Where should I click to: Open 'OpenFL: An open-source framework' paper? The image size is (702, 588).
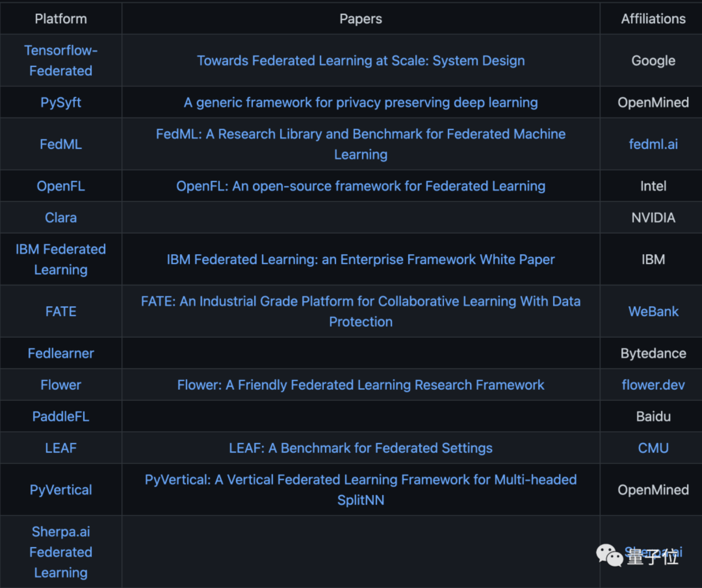pyautogui.click(x=361, y=186)
